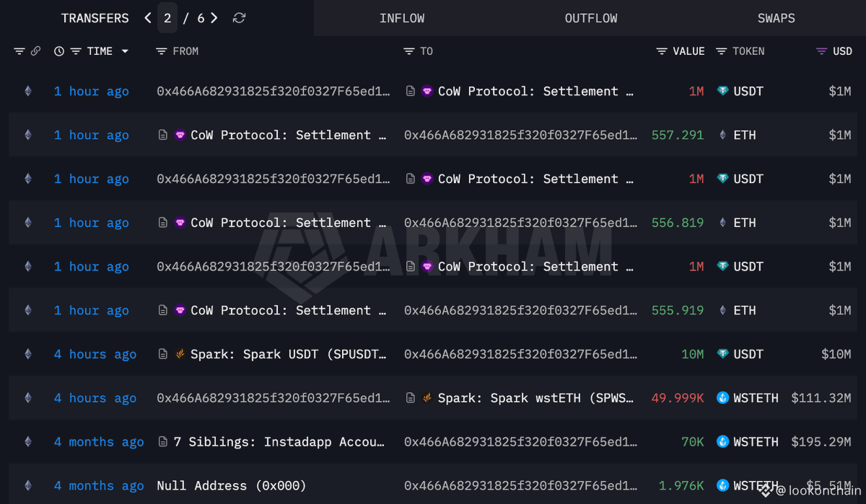Switch to the TRANSFERS tab
866x504 pixels.
(x=95, y=18)
